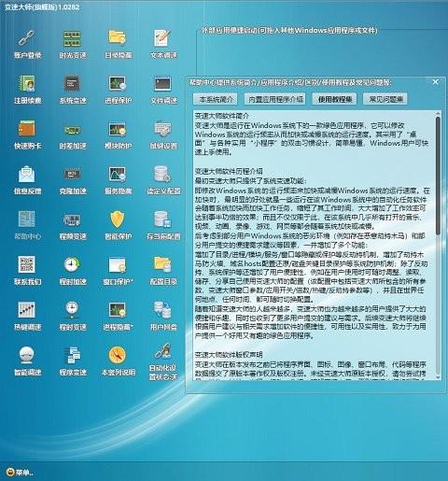This screenshot has height=481, width=448.
Task: Open the 快速购卡 orange card icon
Action: (x=27, y=129)
